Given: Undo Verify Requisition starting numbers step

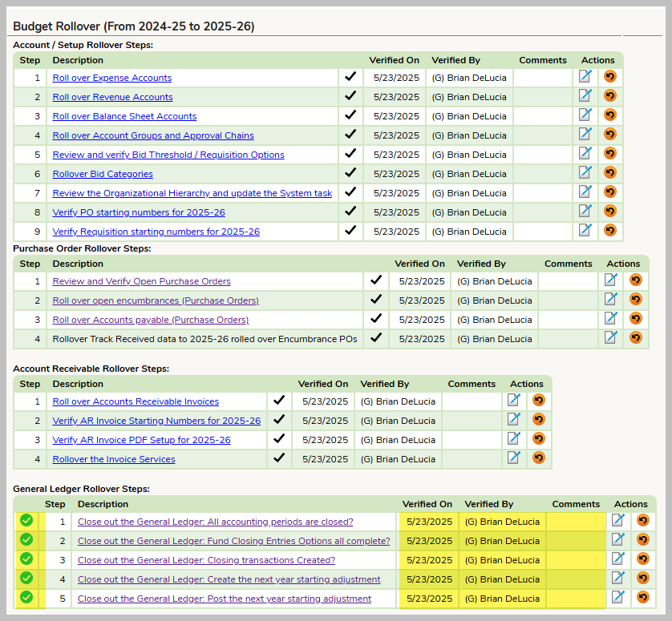Looking at the screenshot, I should (610, 231).
